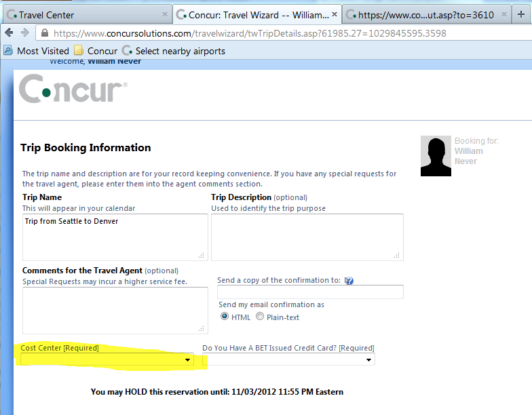Click the Trip Booking Information heading
Screen dimensions: 532x415
pos(85,148)
